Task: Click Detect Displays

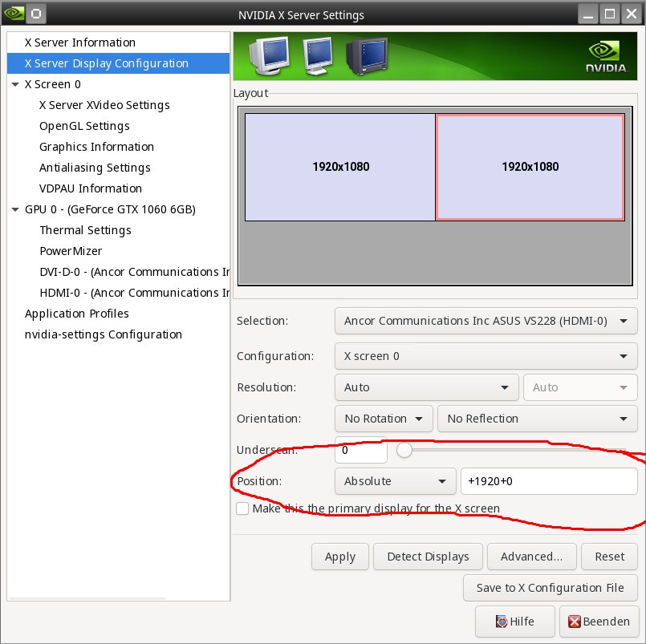Action: (x=428, y=557)
